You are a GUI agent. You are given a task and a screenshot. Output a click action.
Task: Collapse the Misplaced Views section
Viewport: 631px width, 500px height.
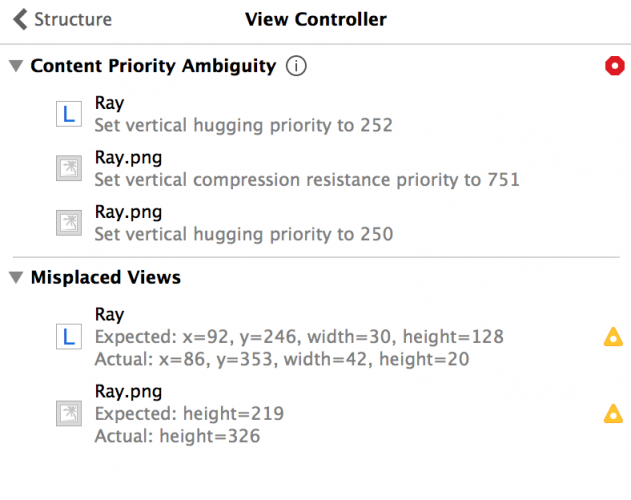click(x=16, y=277)
